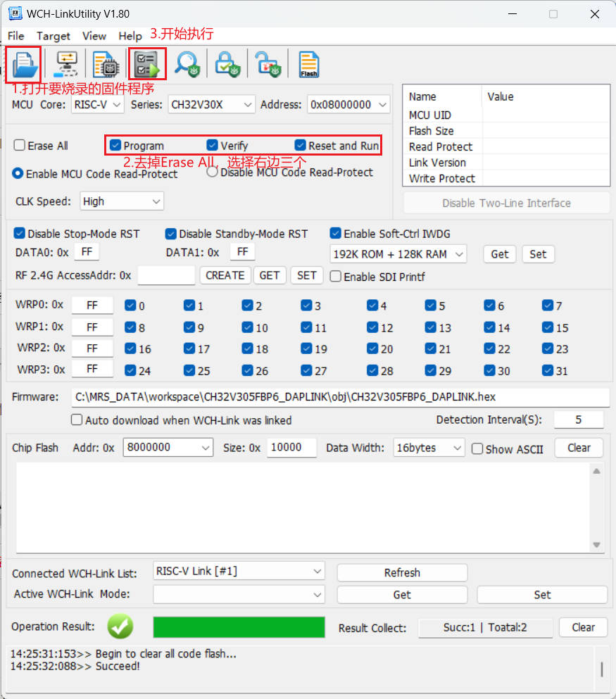
Task: Click the chip download config toolbar icon
Action: (105, 64)
